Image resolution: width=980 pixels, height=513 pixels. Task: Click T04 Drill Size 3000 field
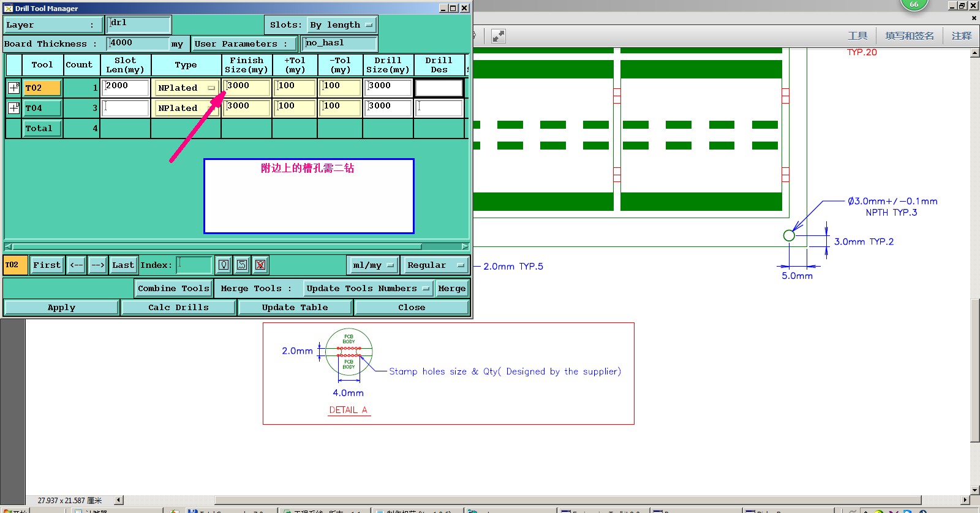pyautogui.click(x=388, y=108)
